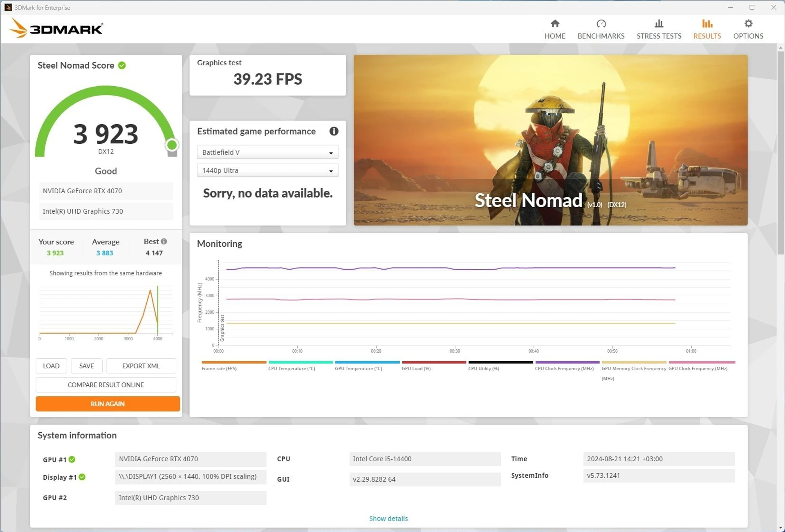
Task: Click the GPU #1 green check icon
Action: coord(72,459)
